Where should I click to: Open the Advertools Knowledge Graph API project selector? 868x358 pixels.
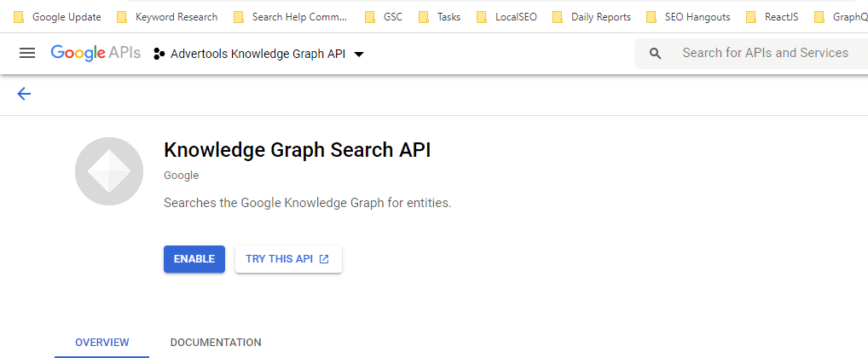[x=258, y=54]
